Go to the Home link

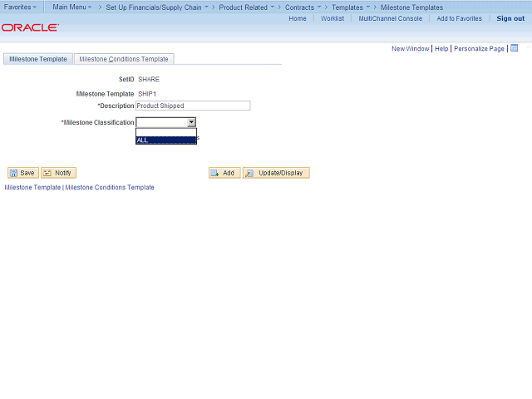pos(298,18)
